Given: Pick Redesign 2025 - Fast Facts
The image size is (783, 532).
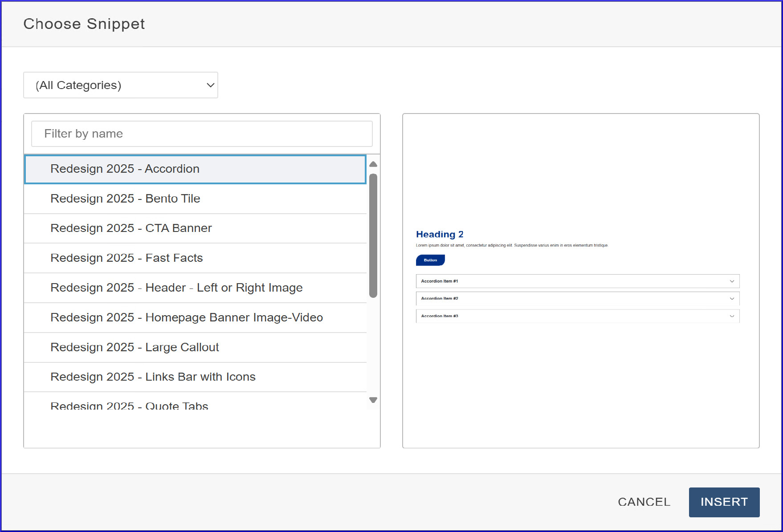Looking at the screenshot, I should [195, 258].
